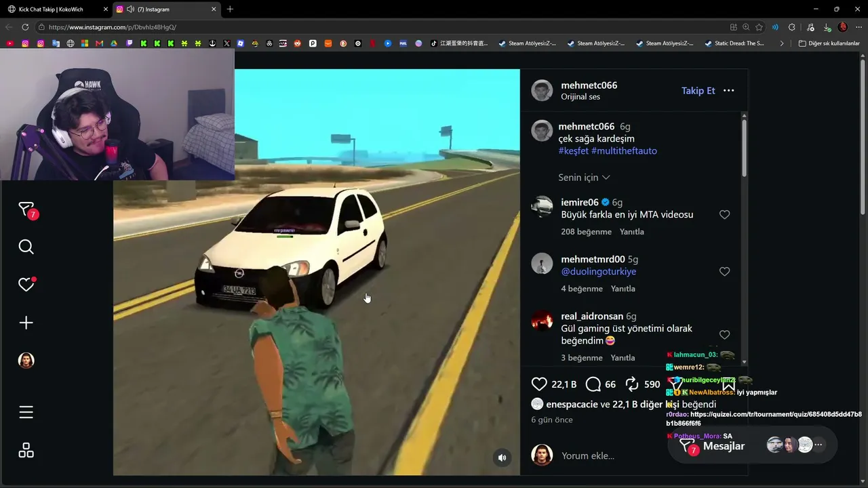Open the browser profile avatar in toolbar
The width and height of the screenshot is (868, 488).
point(843,27)
